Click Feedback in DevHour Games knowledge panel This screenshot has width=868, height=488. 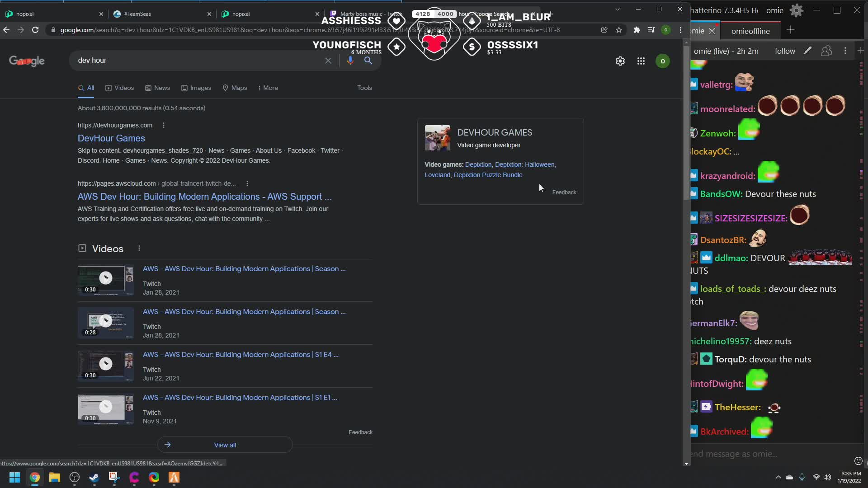(x=564, y=192)
